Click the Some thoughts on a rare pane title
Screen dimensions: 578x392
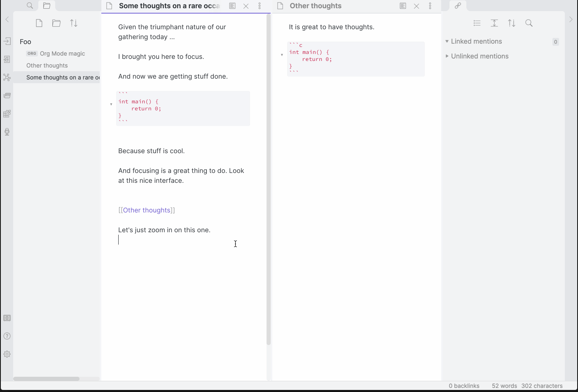(x=169, y=6)
